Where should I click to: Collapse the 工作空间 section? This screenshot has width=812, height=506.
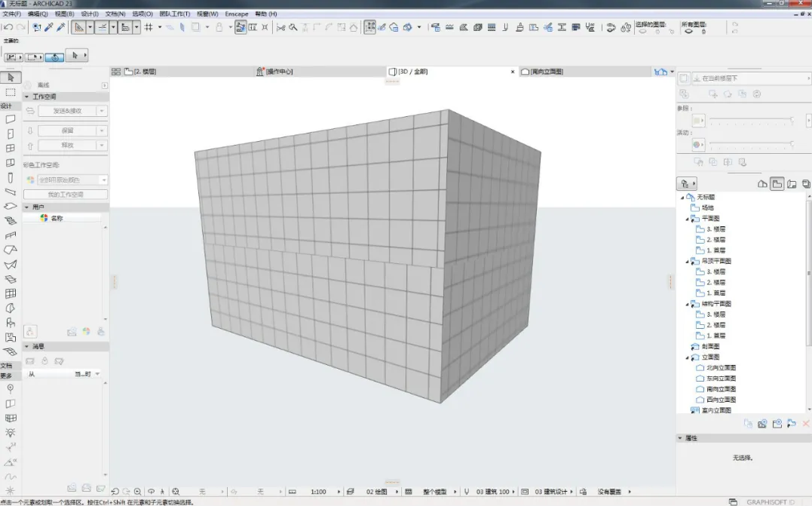tap(27, 97)
